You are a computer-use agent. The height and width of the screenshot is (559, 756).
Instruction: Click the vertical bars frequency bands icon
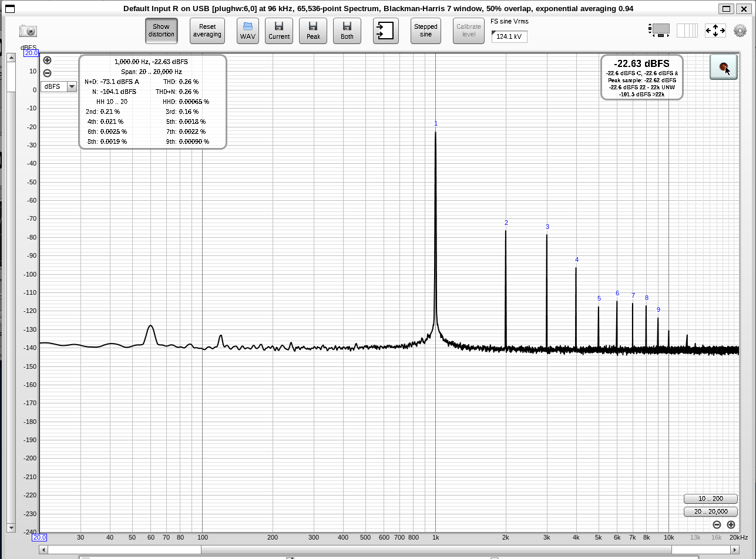(x=687, y=30)
